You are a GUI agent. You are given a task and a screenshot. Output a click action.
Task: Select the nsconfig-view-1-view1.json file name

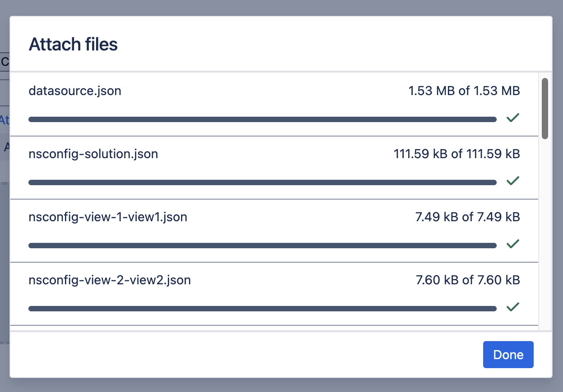(x=108, y=217)
